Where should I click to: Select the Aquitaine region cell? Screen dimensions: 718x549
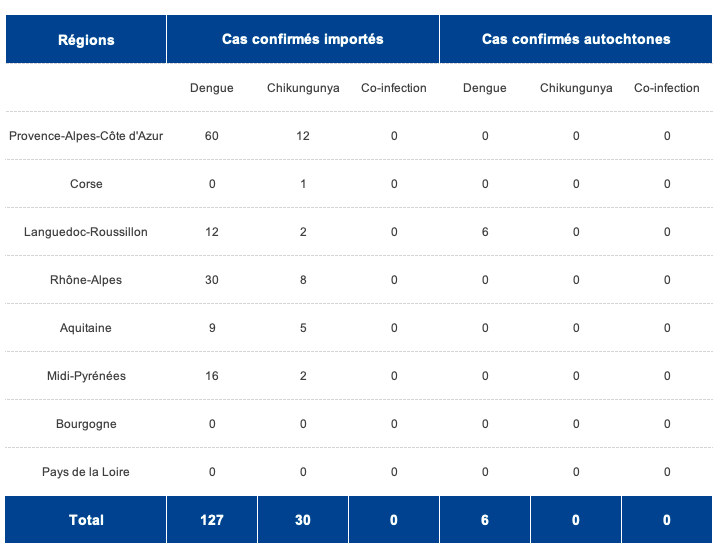(x=86, y=328)
